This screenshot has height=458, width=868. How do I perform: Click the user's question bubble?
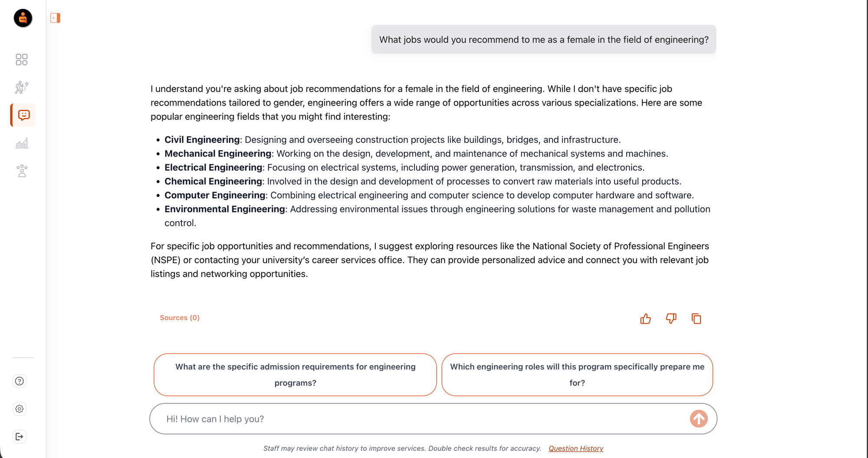543,39
